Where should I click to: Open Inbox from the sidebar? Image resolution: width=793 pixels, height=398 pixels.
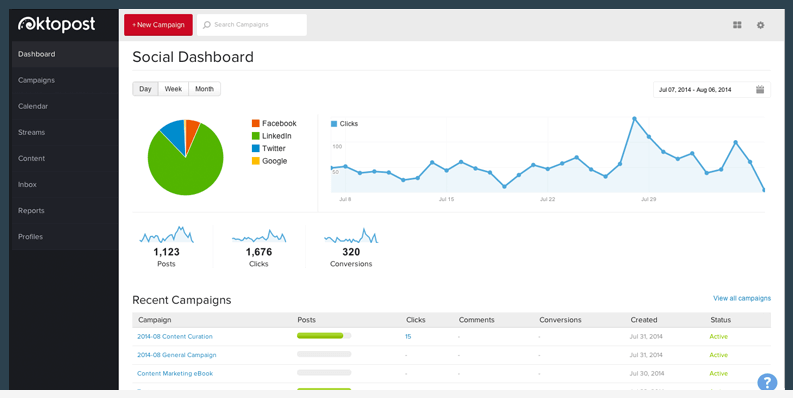point(65,185)
